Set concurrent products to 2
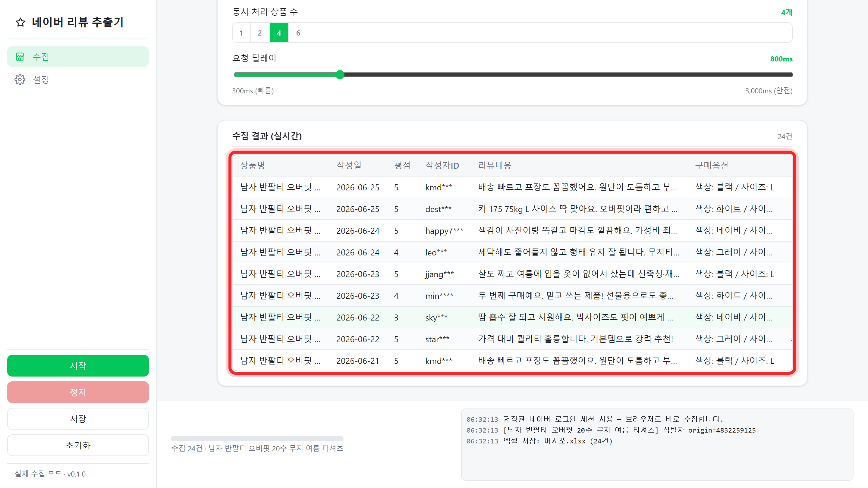This screenshot has width=868, height=488. [260, 33]
